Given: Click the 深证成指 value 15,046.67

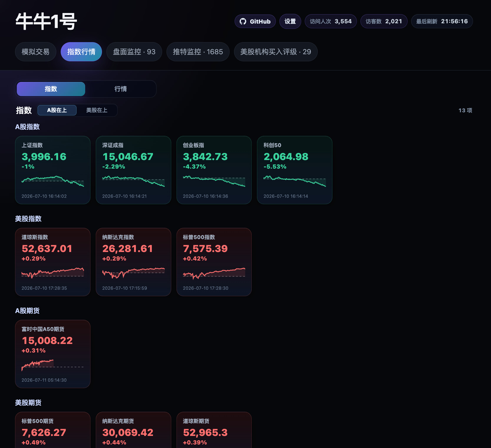Looking at the screenshot, I should 128,157.
